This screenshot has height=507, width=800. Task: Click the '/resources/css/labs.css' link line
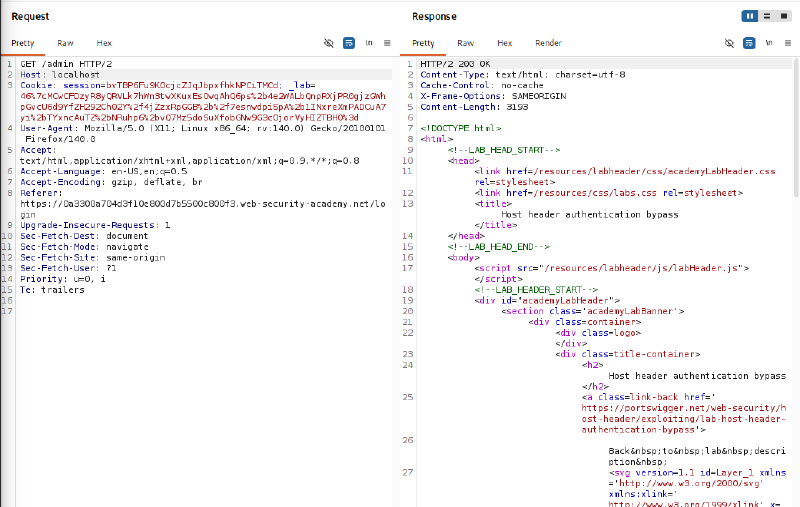(609, 193)
